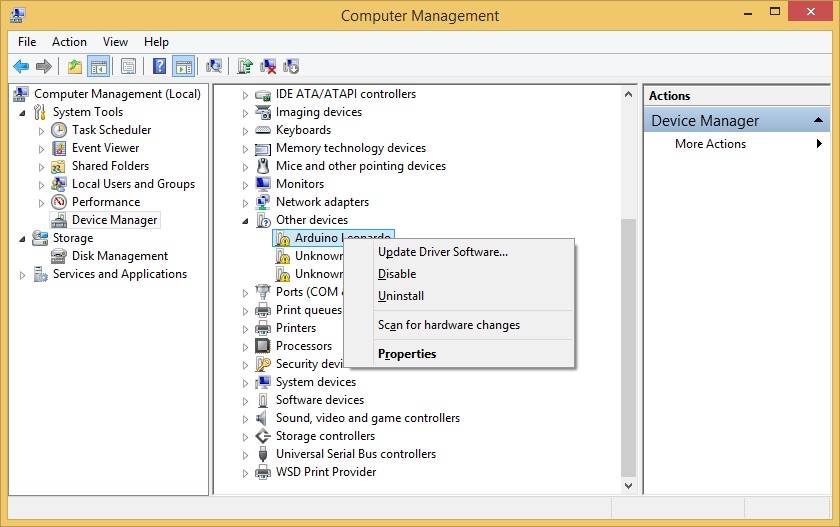Click the Event Viewer icon

59,148
